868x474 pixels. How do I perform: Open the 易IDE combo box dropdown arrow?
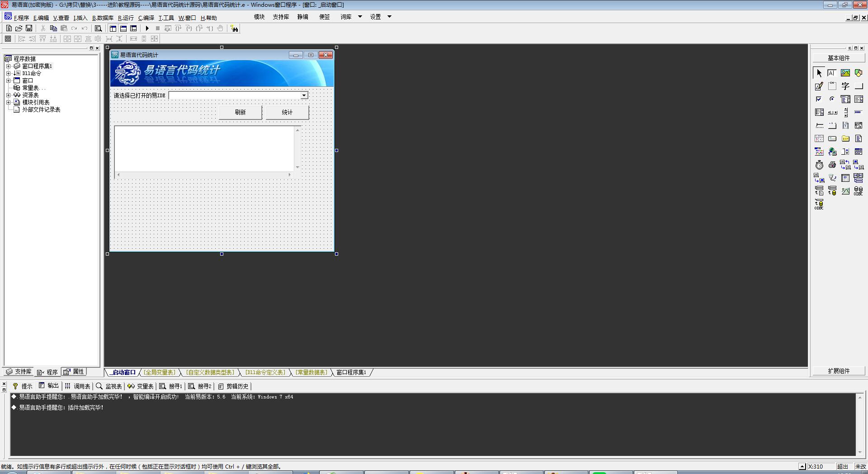[x=304, y=95]
